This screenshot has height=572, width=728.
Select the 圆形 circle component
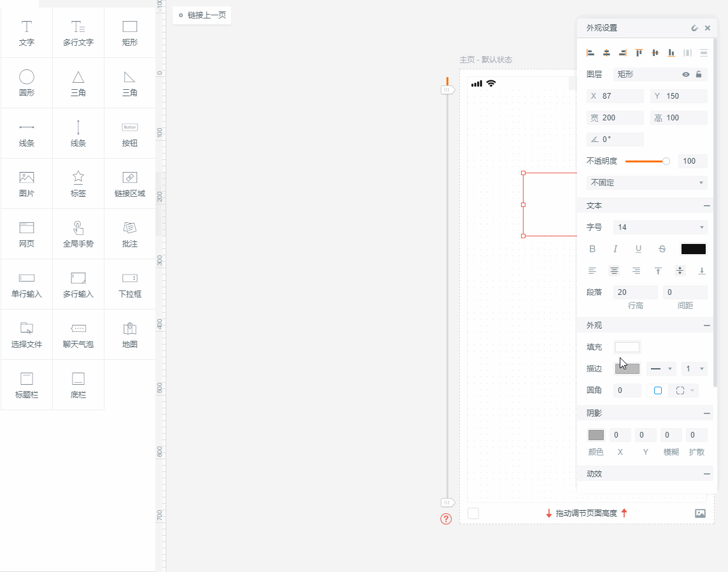click(x=27, y=83)
